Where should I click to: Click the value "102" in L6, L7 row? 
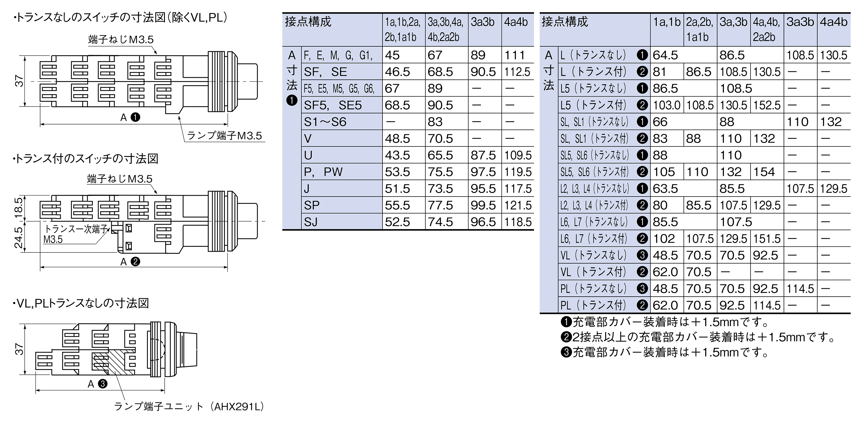[664, 238]
